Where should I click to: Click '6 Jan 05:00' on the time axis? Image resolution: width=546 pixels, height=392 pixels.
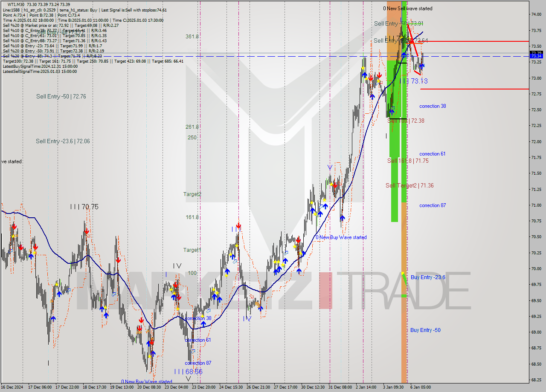point(421,387)
